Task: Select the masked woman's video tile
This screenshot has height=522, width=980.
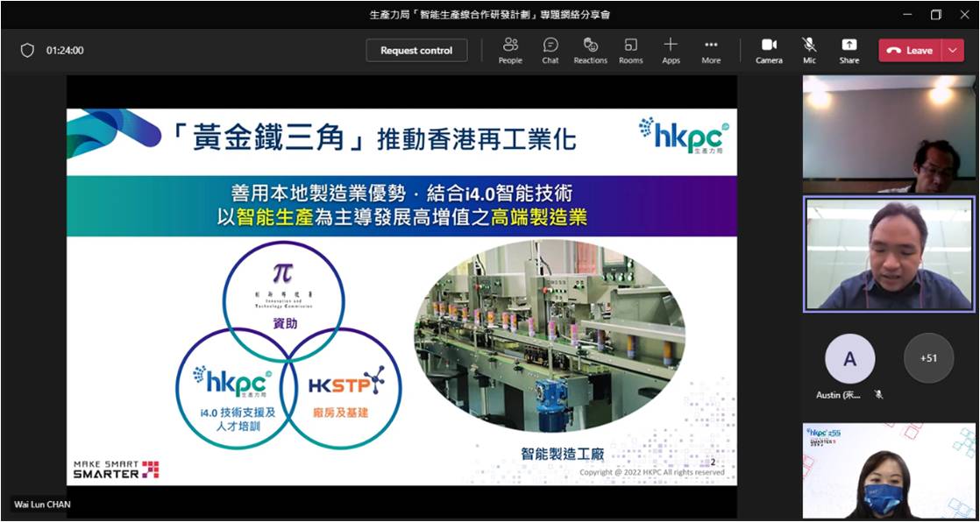Action: (x=888, y=471)
